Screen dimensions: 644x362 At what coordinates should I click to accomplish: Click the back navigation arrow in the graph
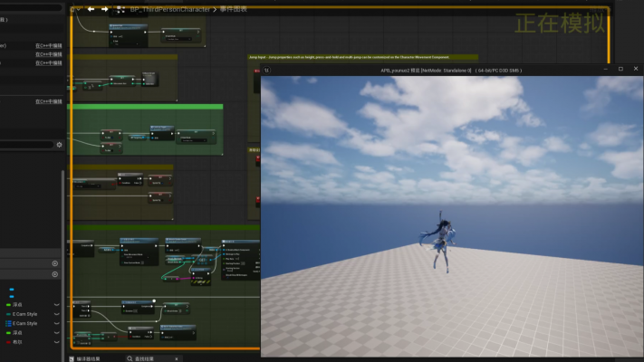point(91,9)
